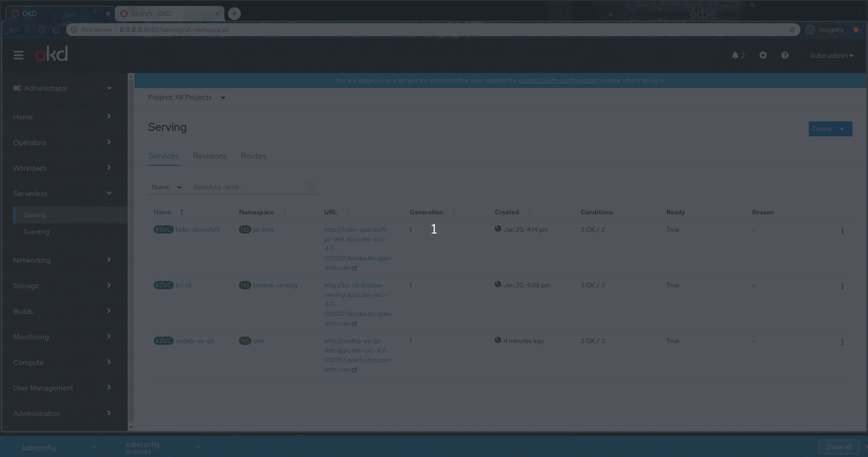The height and width of the screenshot is (457, 868).
Task: Open a new browser tab
Action: point(234,14)
